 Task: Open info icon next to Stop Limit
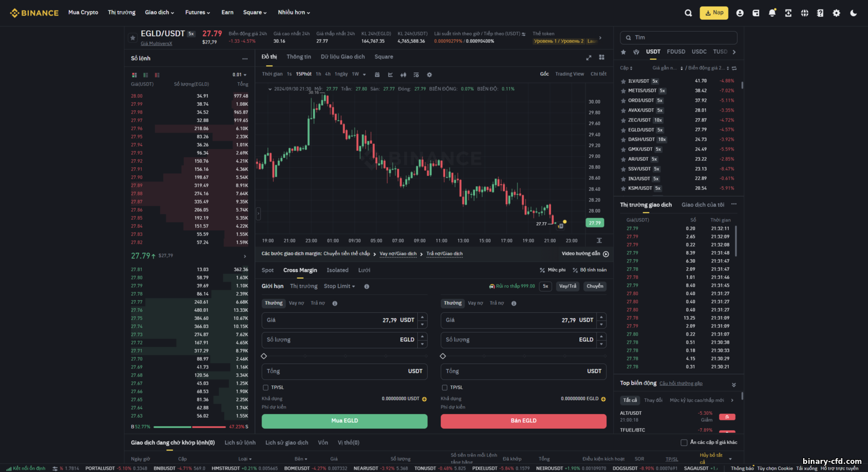[x=366, y=286]
